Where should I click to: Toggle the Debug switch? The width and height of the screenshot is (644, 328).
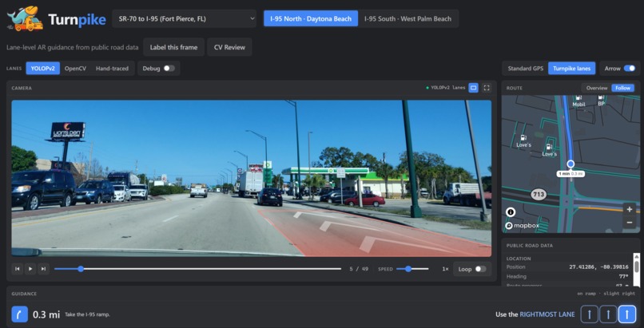(169, 69)
